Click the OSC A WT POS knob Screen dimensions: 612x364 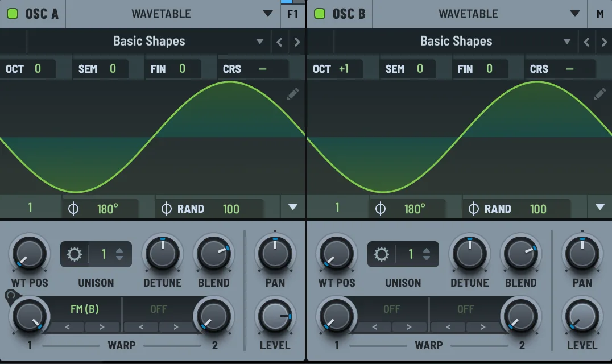pos(29,254)
